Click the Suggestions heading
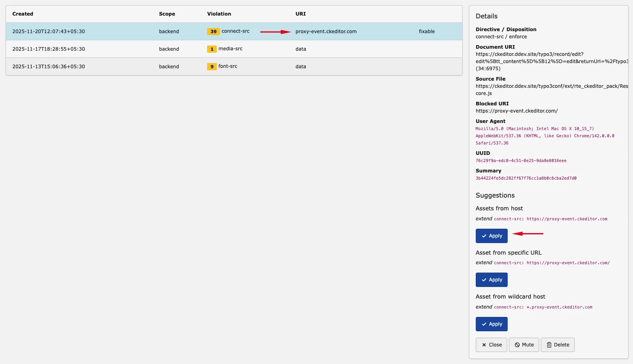The image size is (633, 364). click(x=495, y=196)
